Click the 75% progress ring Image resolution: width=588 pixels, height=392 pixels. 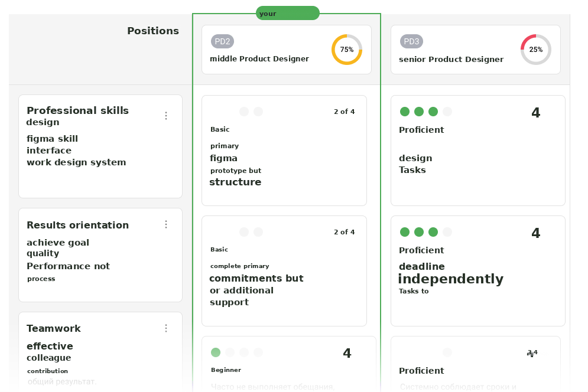pyautogui.click(x=347, y=50)
